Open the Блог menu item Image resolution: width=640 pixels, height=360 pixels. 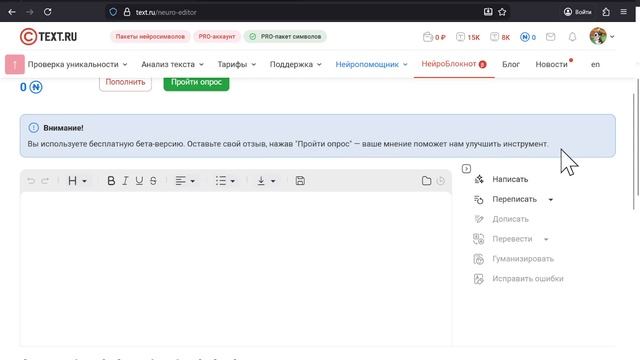[x=511, y=64]
